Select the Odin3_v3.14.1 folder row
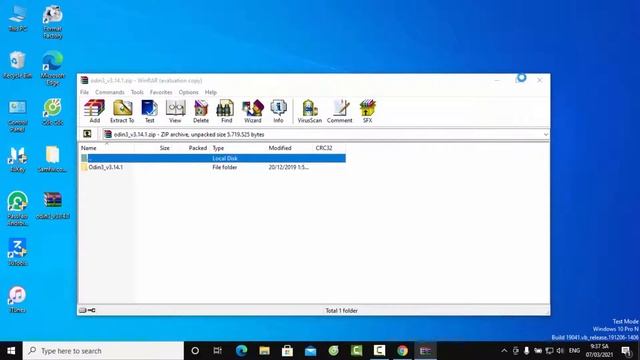 pyautogui.click(x=213, y=167)
